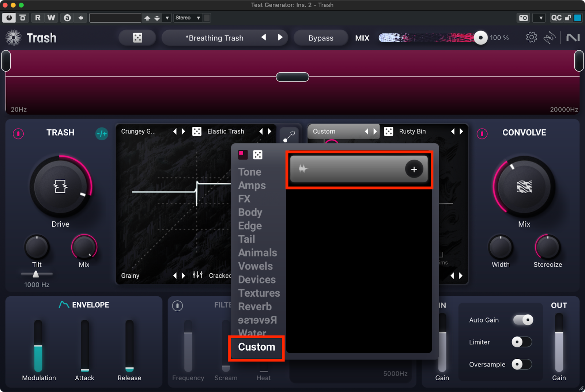Open plugin settings gear icon
Image resolution: width=585 pixels, height=392 pixels.
click(x=532, y=37)
